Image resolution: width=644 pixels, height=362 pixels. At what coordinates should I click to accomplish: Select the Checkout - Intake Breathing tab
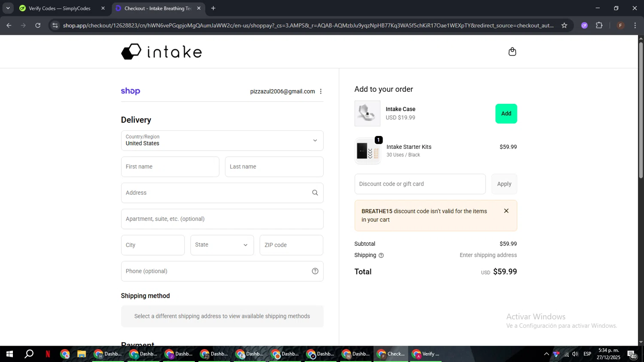pos(158,8)
